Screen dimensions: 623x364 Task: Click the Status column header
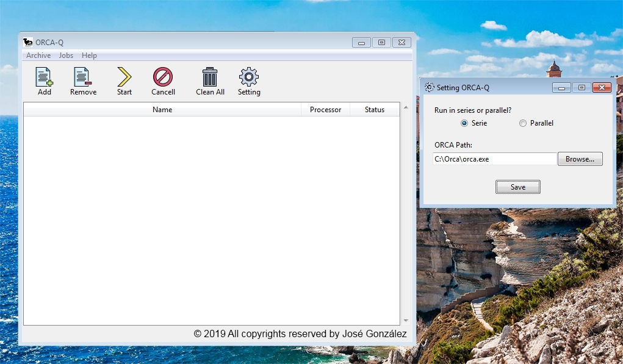click(375, 110)
